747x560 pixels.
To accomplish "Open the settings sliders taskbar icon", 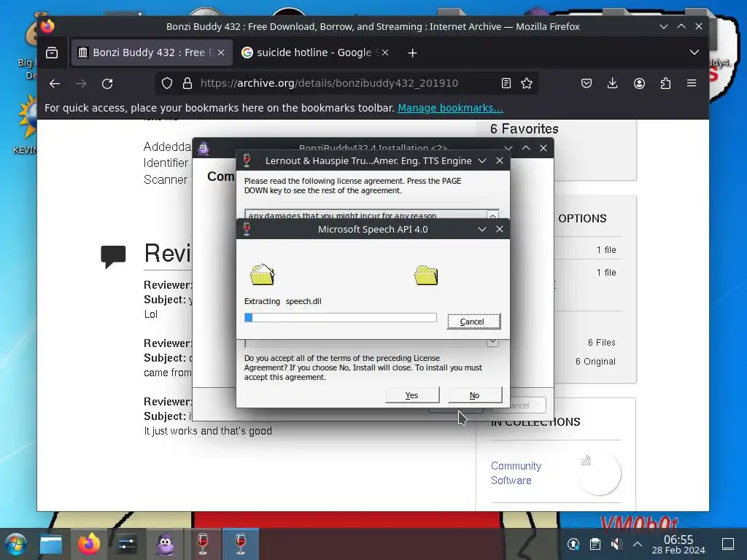I will [x=127, y=544].
